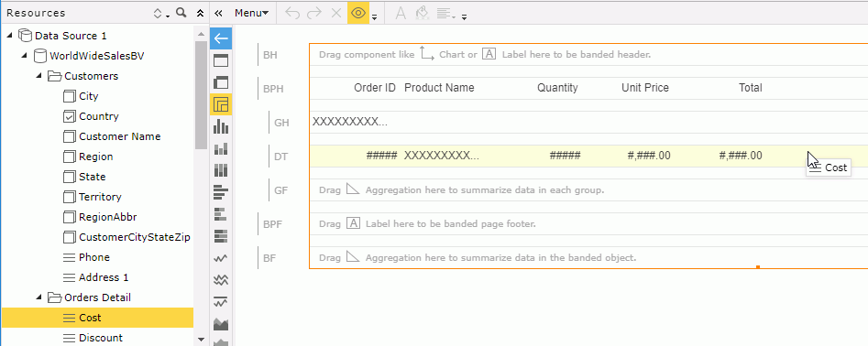Image resolution: width=868 pixels, height=346 pixels.
Task: Open overflow arrow next to eye icon
Action: [374, 16]
